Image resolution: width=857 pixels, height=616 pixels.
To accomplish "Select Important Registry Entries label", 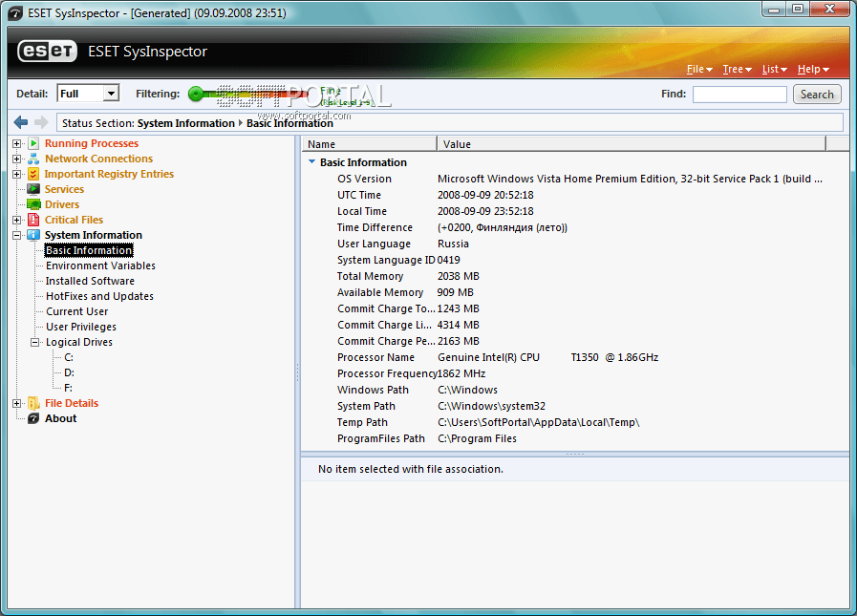I will click(109, 174).
